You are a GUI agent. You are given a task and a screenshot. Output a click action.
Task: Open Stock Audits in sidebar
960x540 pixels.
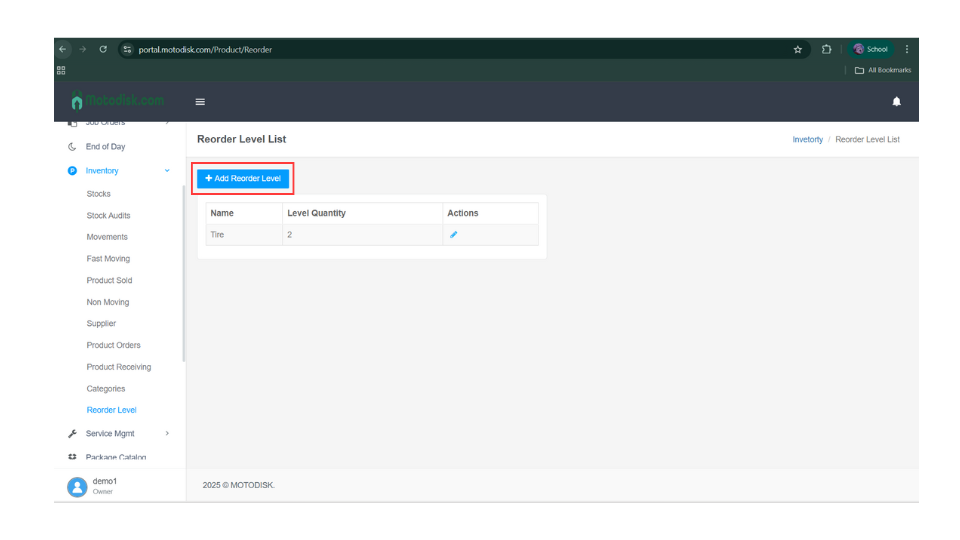point(108,216)
